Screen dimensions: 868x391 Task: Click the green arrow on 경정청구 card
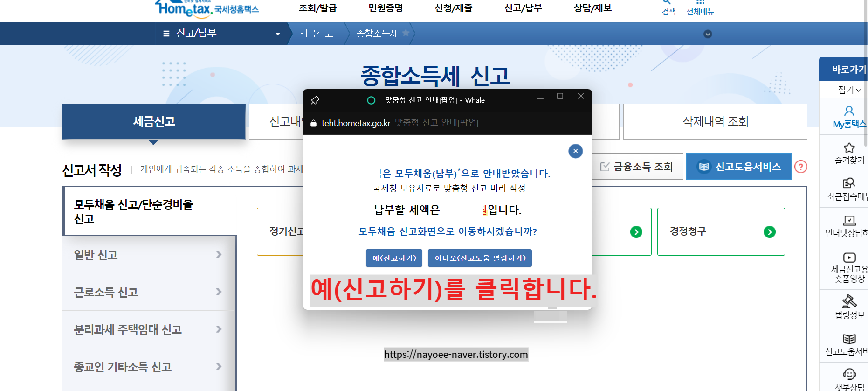(x=770, y=232)
